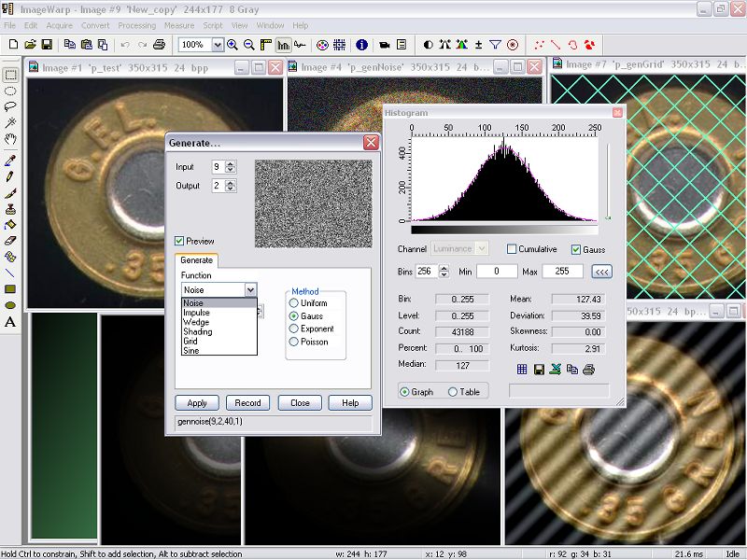Click the printer icon in Histogram panel
The width and height of the screenshot is (747, 560).
tap(589, 370)
